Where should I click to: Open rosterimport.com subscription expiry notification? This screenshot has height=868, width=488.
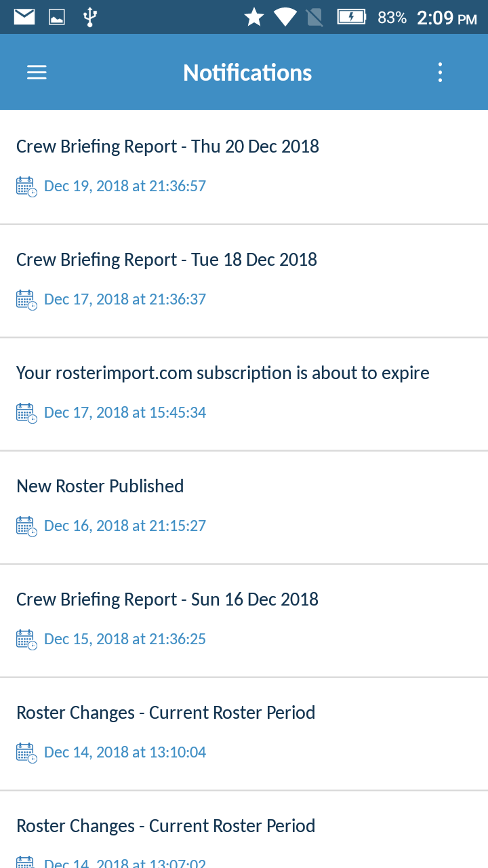click(x=244, y=394)
